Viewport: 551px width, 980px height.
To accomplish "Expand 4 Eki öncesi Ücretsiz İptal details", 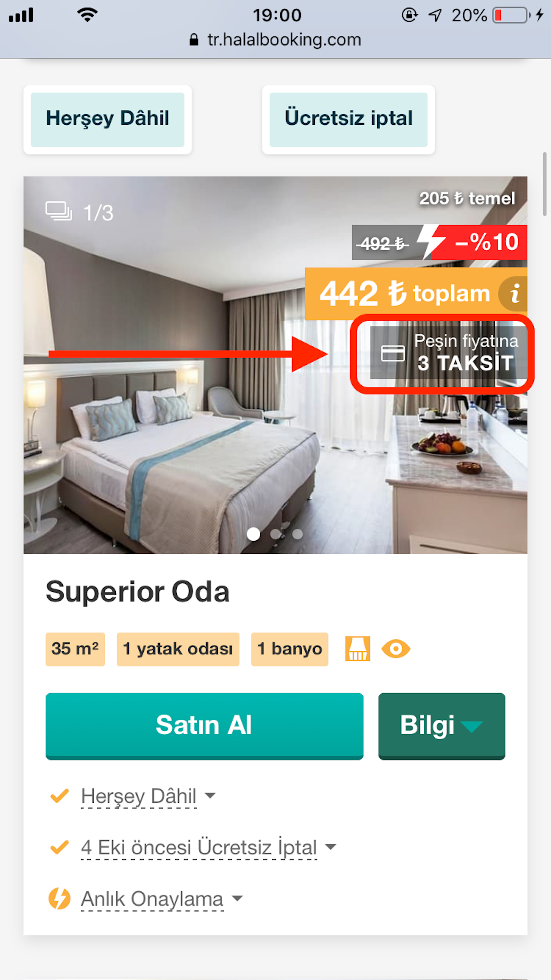I will (208, 847).
